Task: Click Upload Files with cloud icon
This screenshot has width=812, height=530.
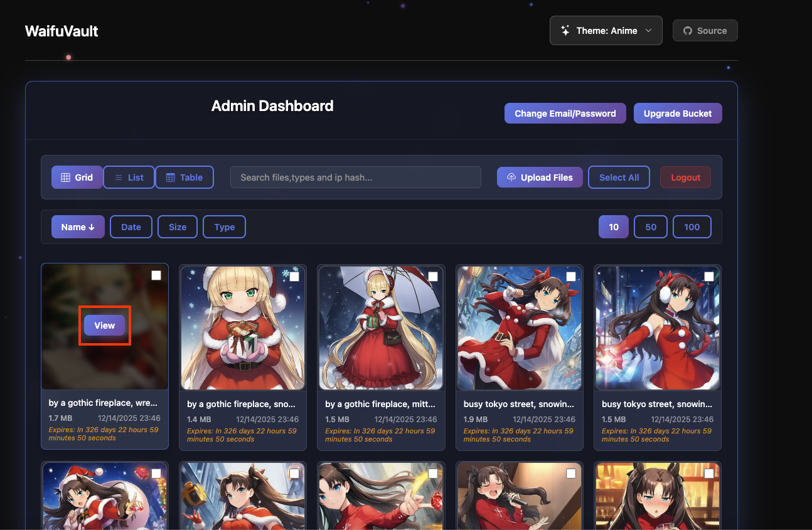Action: tap(540, 178)
